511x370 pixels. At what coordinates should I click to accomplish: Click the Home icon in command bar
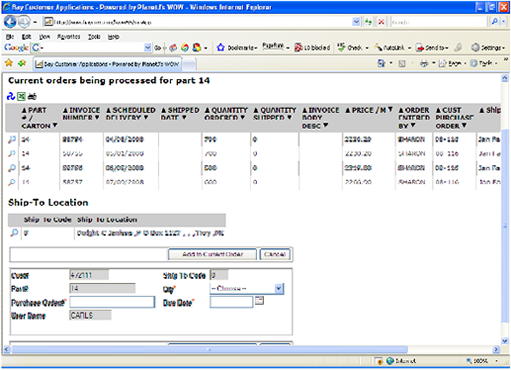coord(381,63)
